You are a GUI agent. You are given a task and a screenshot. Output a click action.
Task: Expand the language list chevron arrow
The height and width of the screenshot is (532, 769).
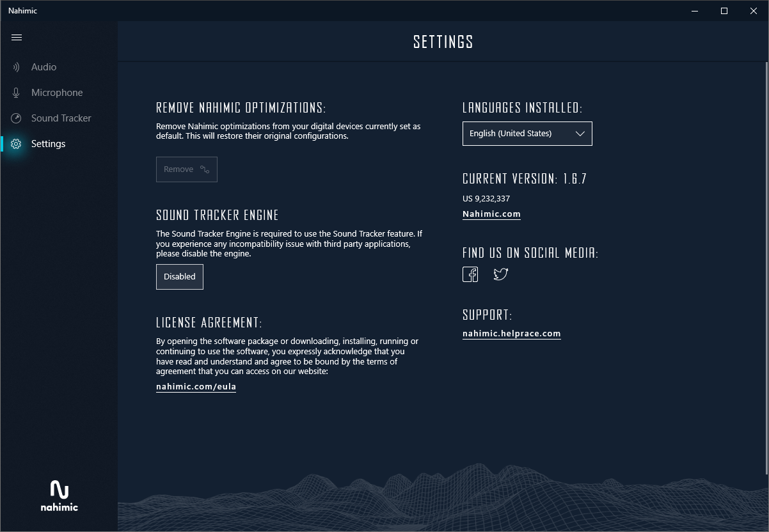[580, 134]
